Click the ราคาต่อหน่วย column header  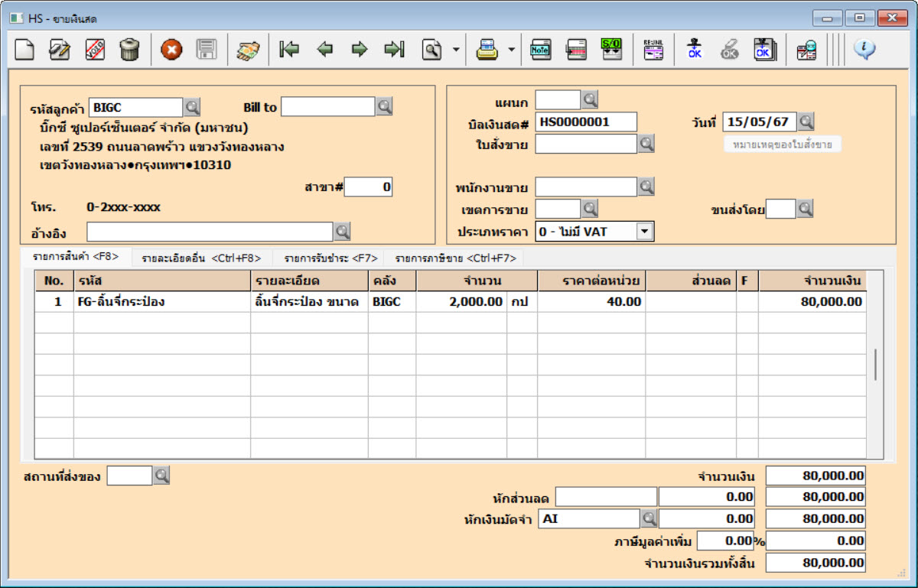click(592, 281)
